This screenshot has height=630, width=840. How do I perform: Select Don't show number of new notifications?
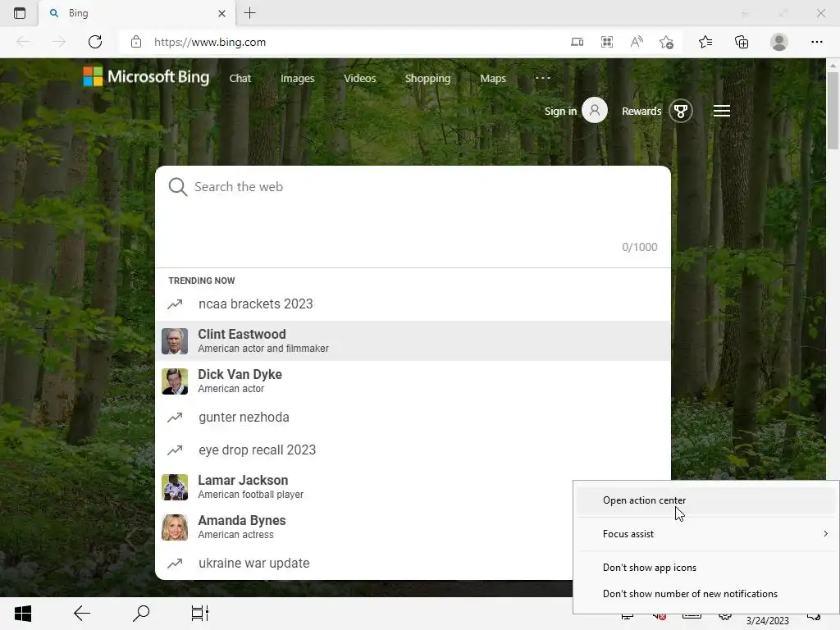706,594
